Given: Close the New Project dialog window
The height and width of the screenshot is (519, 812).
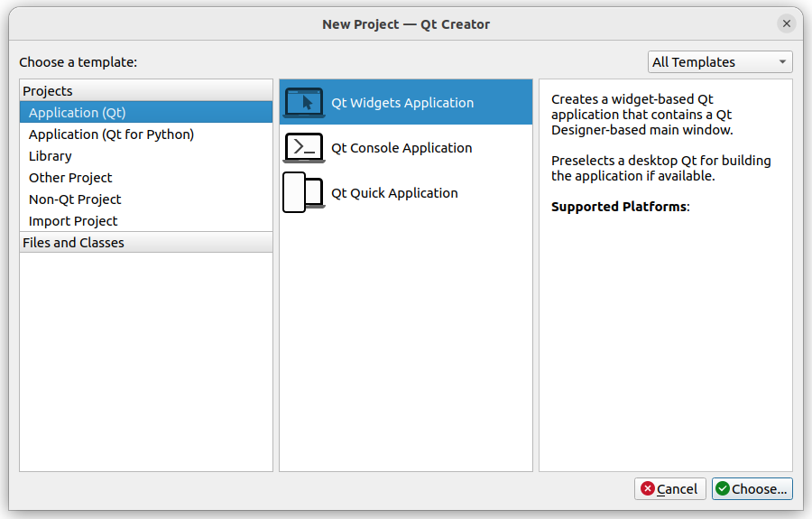Looking at the screenshot, I should coord(787,23).
